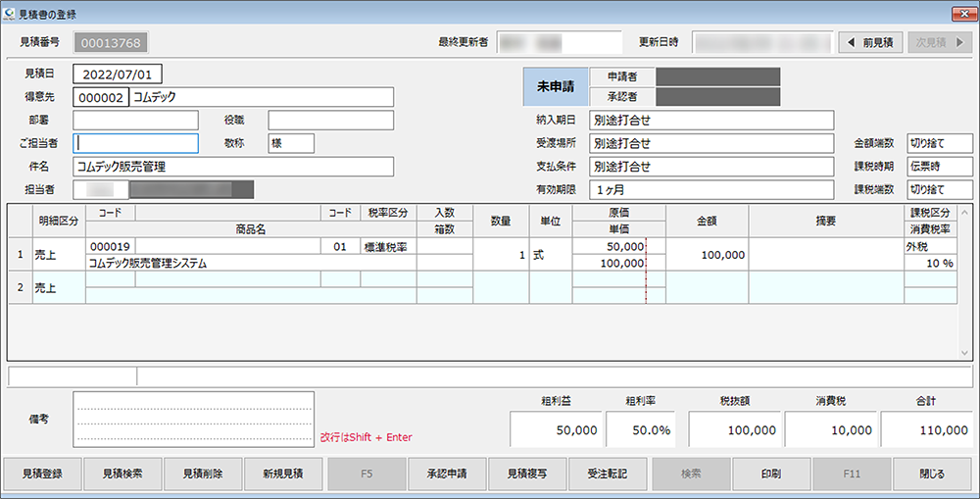The height and width of the screenshot is (499, 980).
Task: Click the 敬称 honorific field
Action: pos(291,143)
